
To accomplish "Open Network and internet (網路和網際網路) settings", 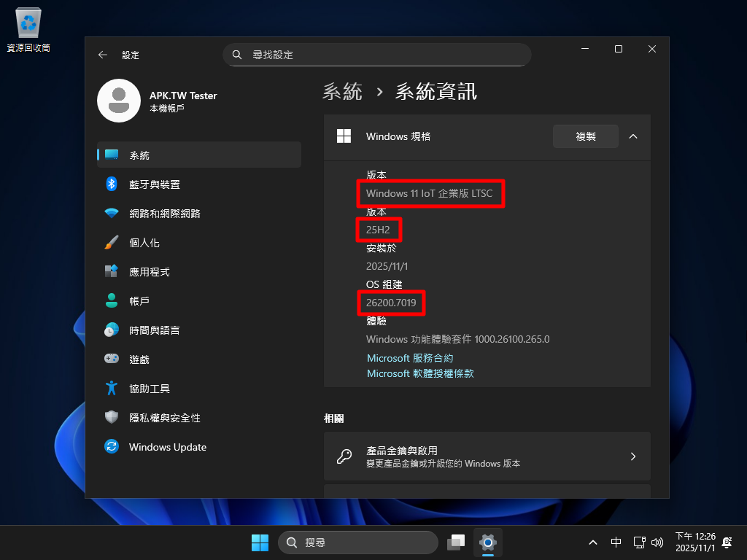I will click(164, 214).
